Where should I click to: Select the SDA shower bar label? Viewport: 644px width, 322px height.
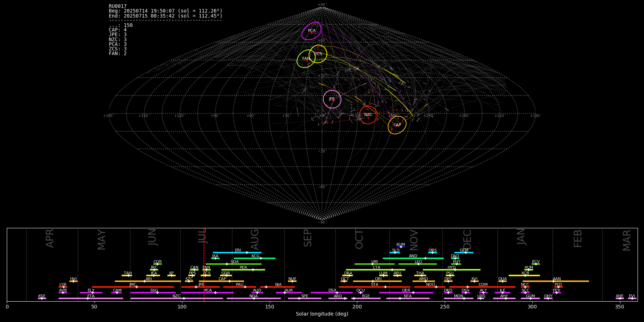[234, 262]
